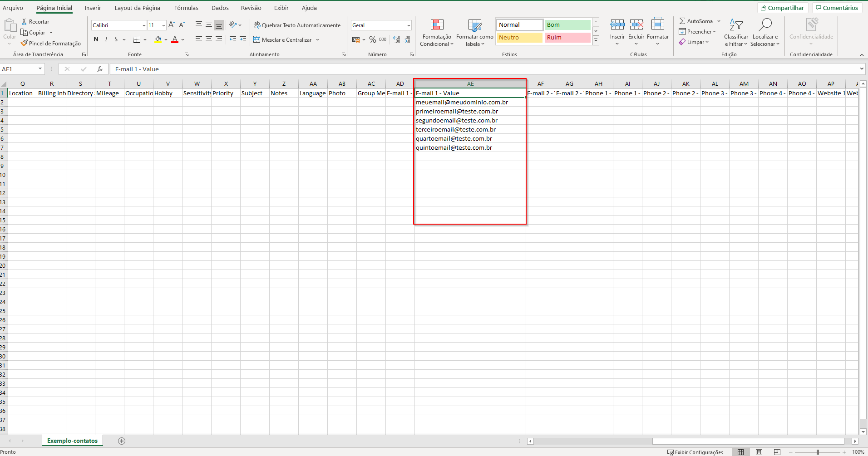Image resolution: width=868 pixels, height=456 pixels.
Task: Expand the formula bar
Action: 862,69
